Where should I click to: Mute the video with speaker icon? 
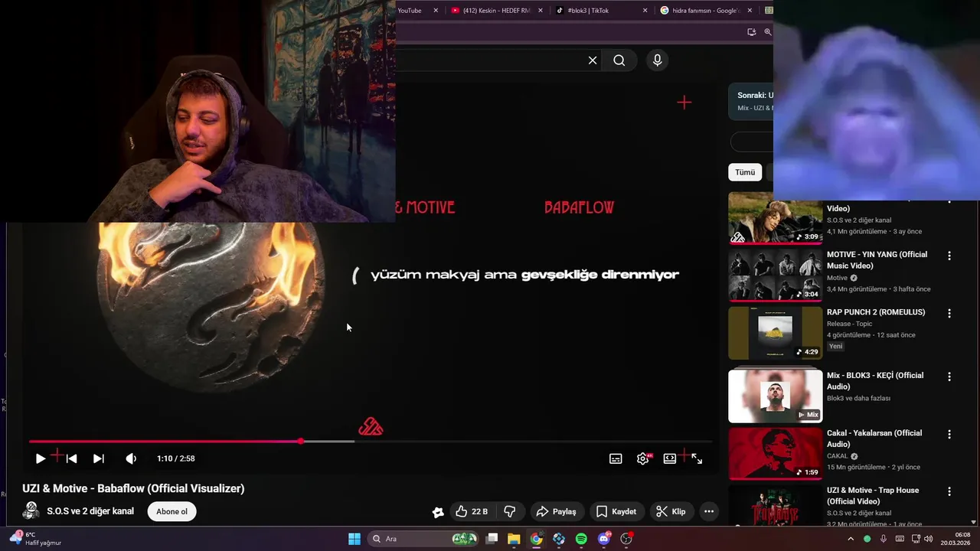point(131,458)
